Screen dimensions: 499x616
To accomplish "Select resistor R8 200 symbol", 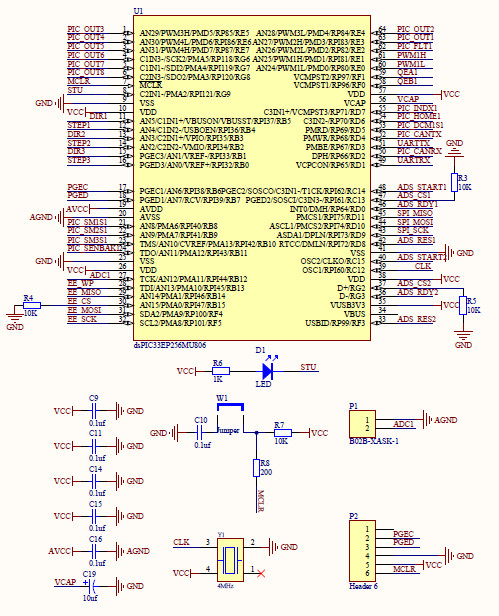I will pos(257,468).
